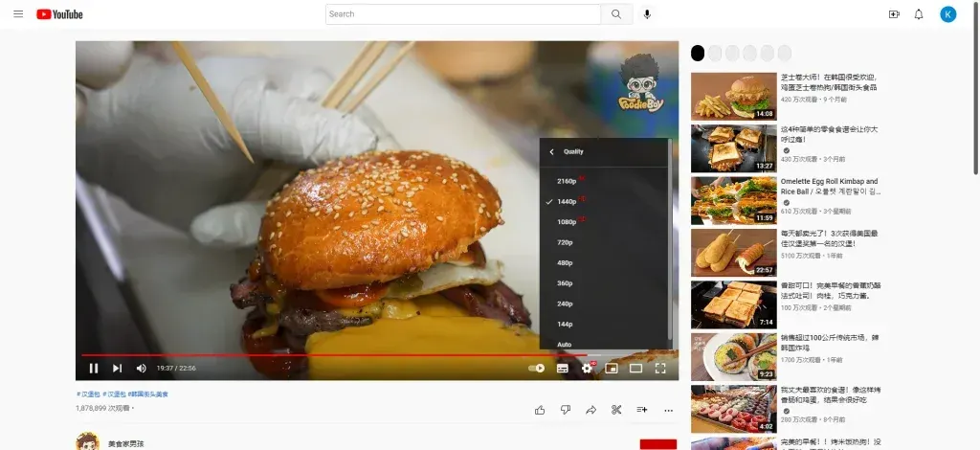Click the first #汉堡包 hashtag

pyautogui.click(x=87, y=394)
